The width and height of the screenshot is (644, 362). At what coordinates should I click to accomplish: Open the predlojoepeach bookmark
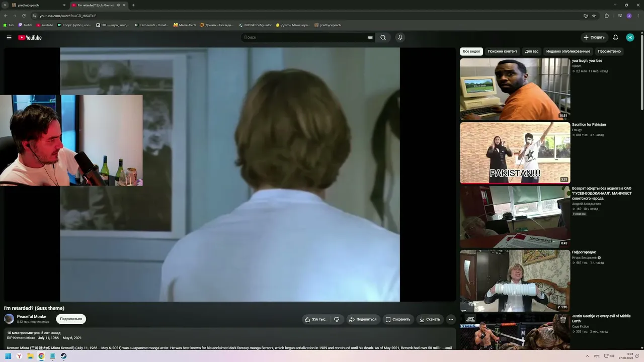click(x=328, y=25)
